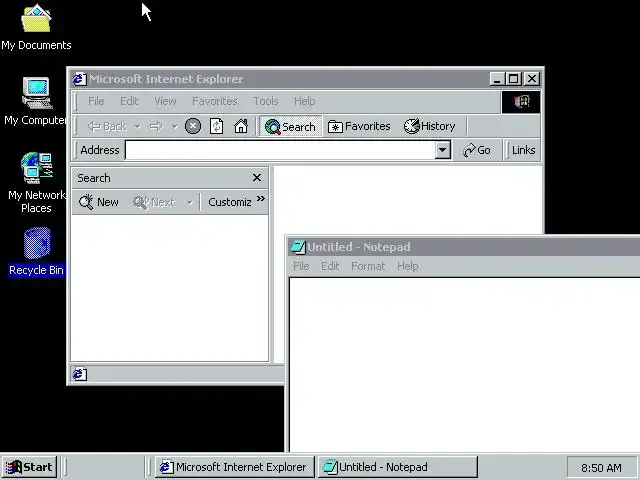Select the Recycle Bin desktop icon

[x=37, y=252]
